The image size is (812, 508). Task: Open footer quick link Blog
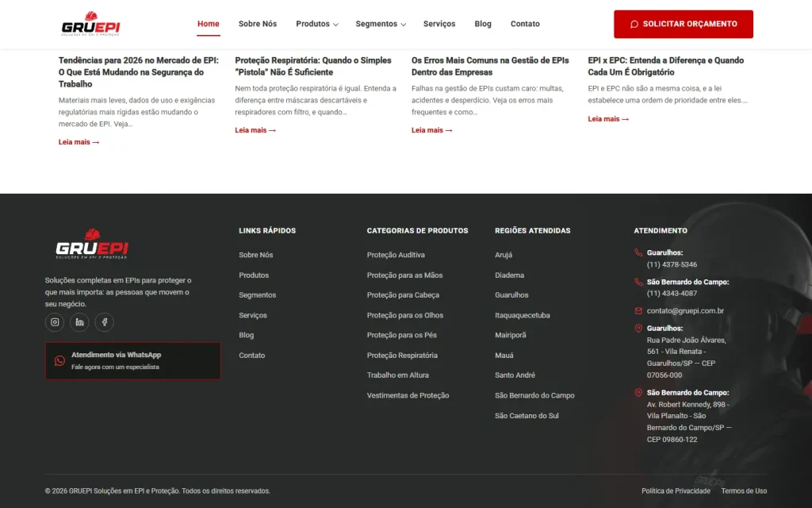(x=247, y=335)
